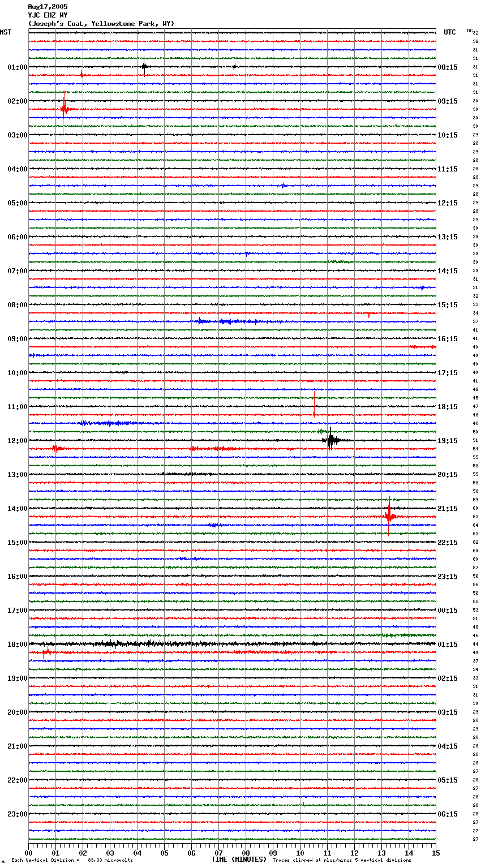The height and width of the screenshot is (868, 481).
Task: Click the 21:15 UTC time label
Action: [448, 509]
